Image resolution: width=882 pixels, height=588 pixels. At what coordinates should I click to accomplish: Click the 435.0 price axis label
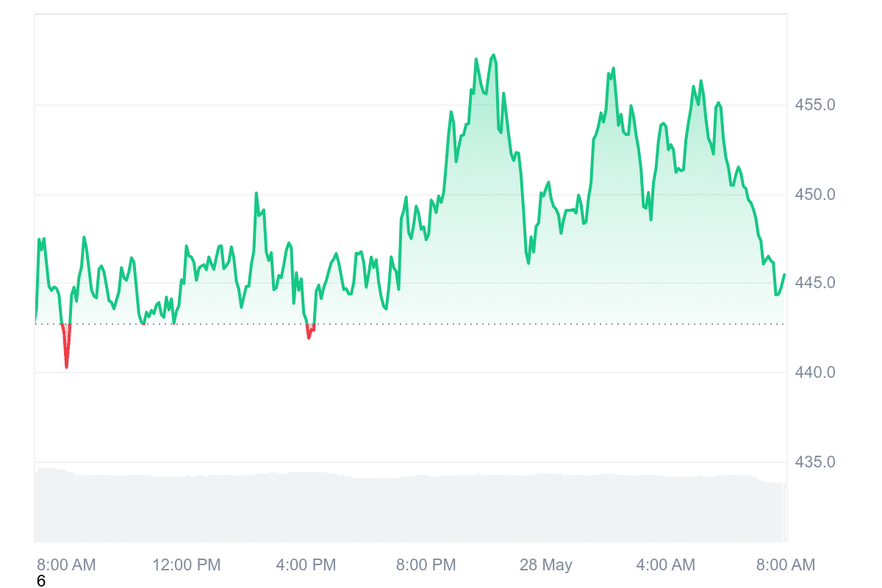pos(815,462)
